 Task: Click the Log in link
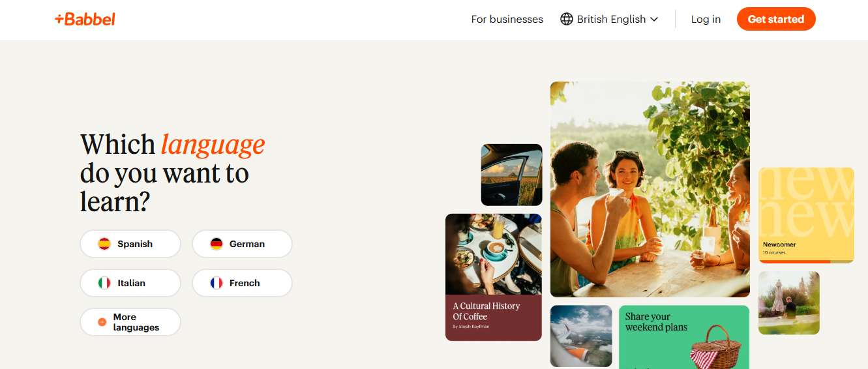(706, 19)
